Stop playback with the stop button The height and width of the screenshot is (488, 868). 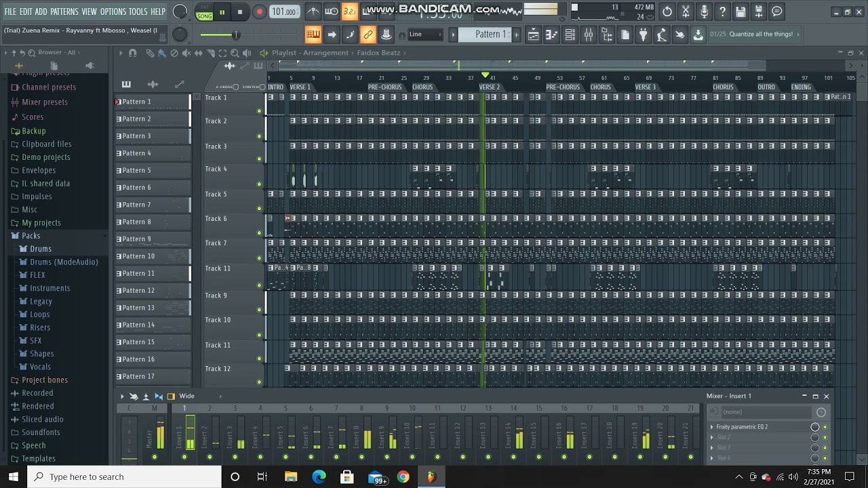(x=240, y=12)
